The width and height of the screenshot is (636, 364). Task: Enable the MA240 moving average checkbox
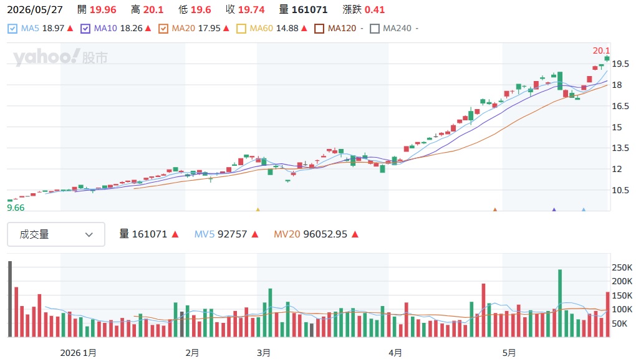pos(375,29)
